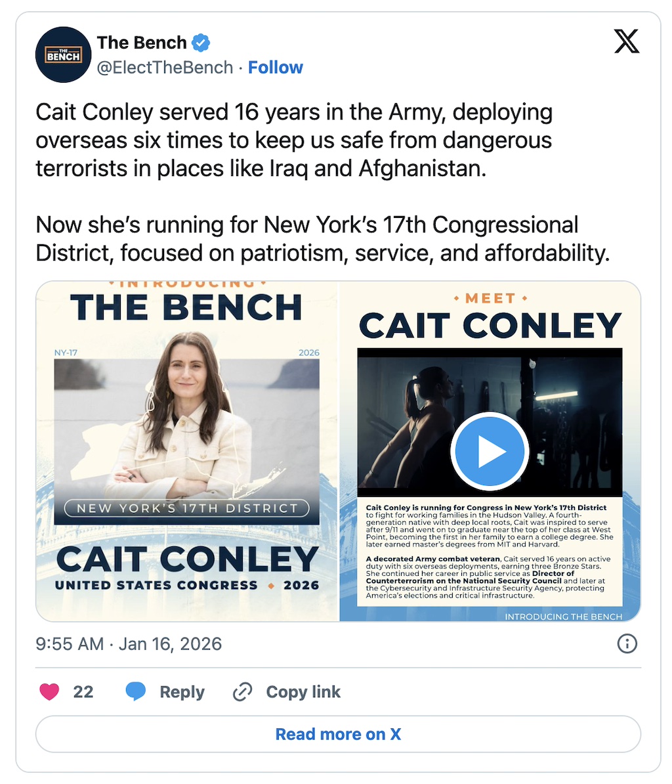Click the 9:55 AM Jan 16 timestamp
Image resolution: width=672 pixels, height=784 pixels.
coord(129,643)
